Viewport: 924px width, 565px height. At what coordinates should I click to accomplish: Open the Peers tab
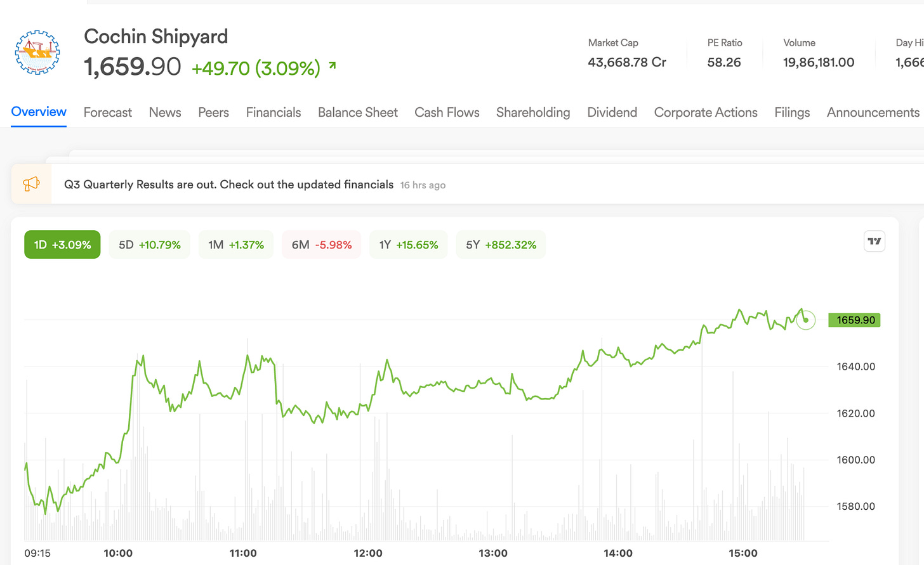coord(213,112)
